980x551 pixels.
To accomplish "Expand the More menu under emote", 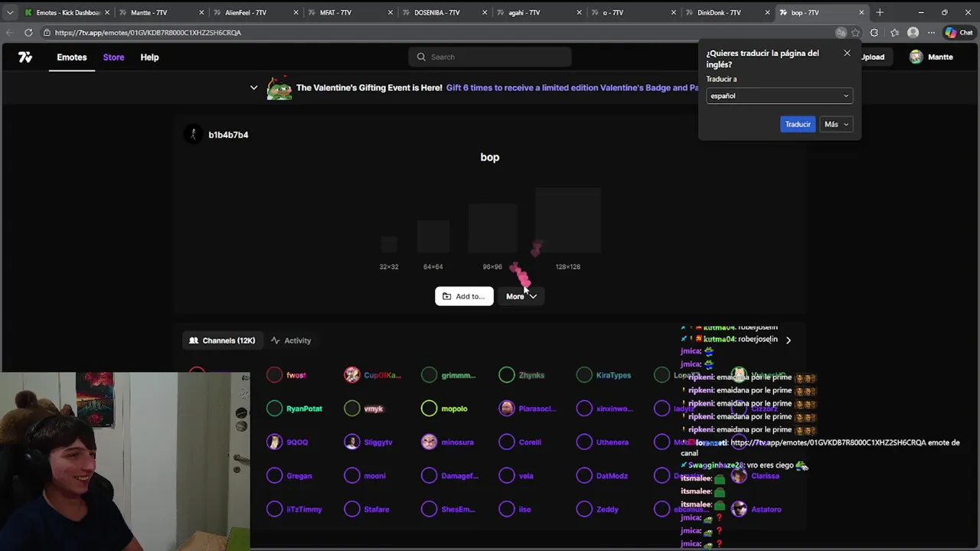I will click(x=521, y=296).
